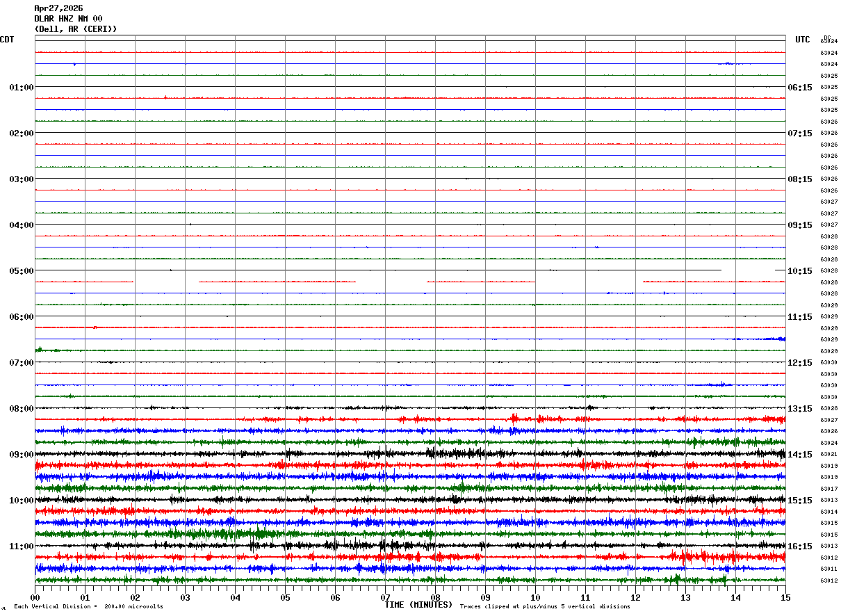Click minute tick label 03 on time axis
The image size is (841, 616).
pyautogui.click(x=185, y=597)
